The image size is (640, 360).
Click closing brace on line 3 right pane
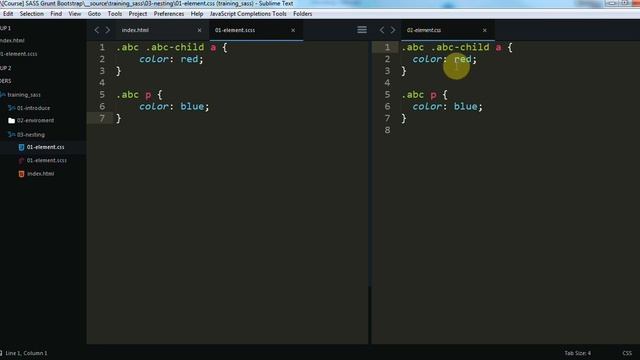click(404, 71)
